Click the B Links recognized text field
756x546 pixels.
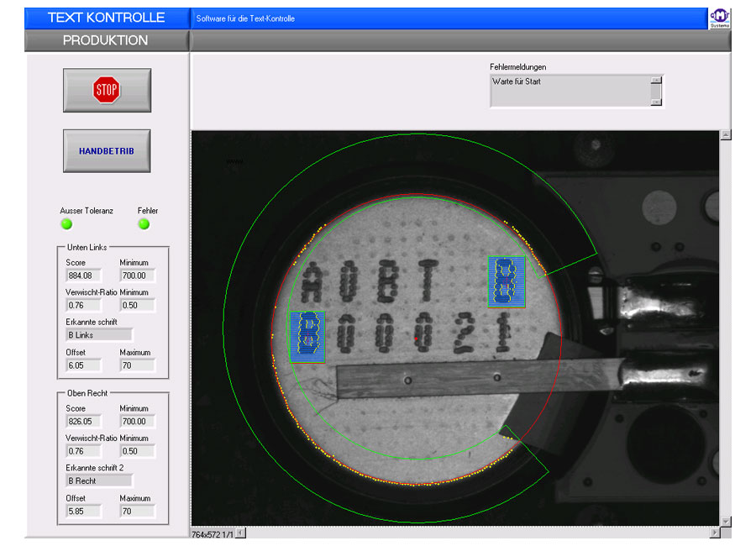click(x=98, y=335)
